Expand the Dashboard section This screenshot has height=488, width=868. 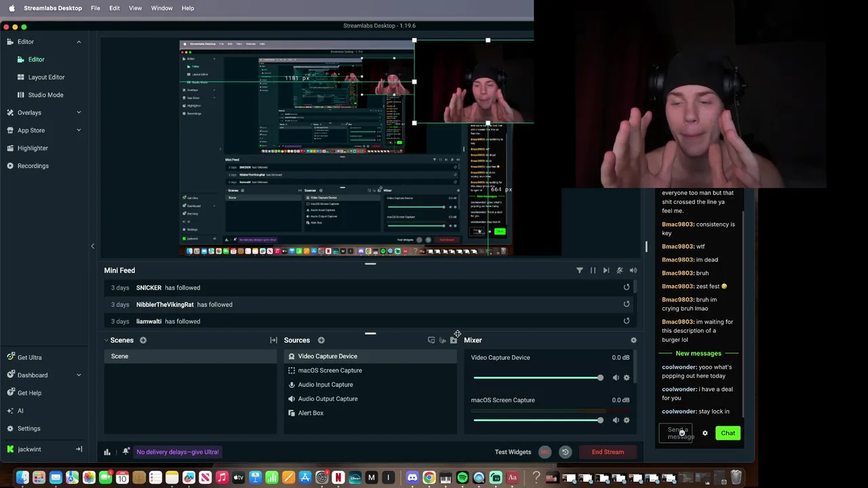79,375
